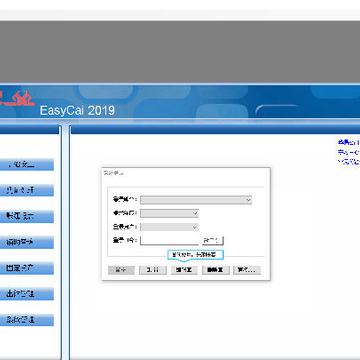The image size is (360, 360).
Task: Open sidebar module button just below 固定资产
Action: [x=27, y=294]
